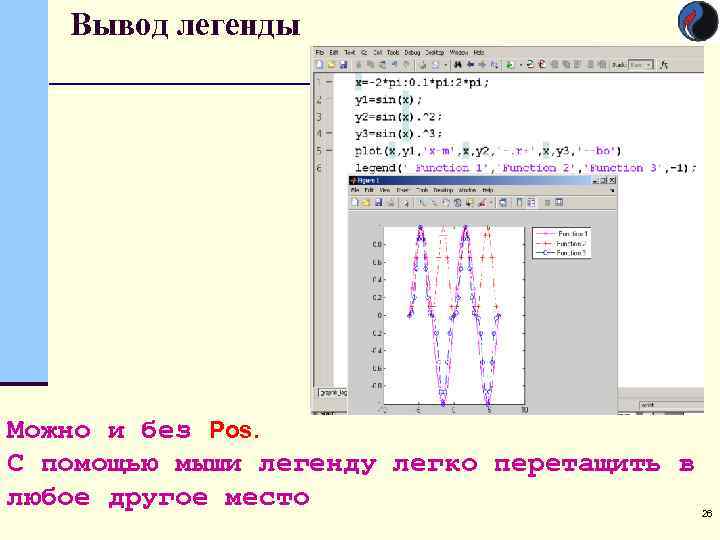Click Set/clear breakpoint icon in editor toolbar
Image resolution: width=720 pixels, height=540 pixels.
pos(531,65)
